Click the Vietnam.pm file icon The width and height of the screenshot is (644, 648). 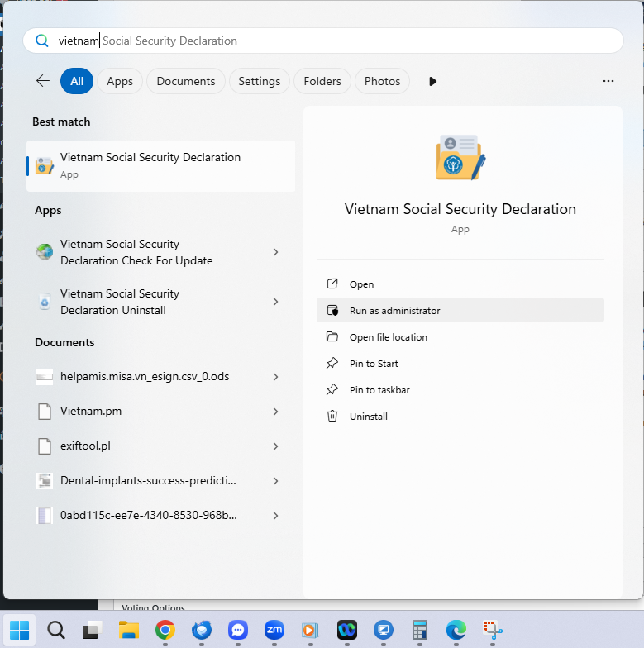[45, 412]
